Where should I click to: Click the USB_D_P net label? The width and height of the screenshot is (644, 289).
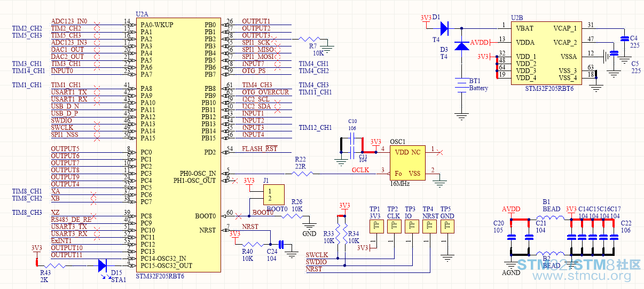tap(65, 113)
